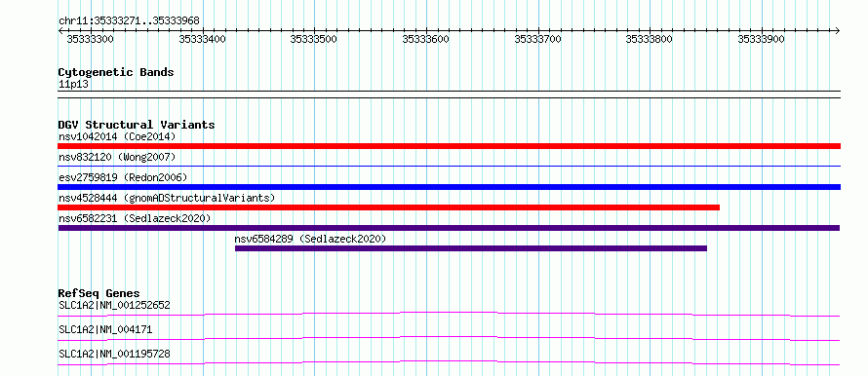Select the SLC1A2 NM_001252652 magenta gene line
The width and height of the screenshot is (868, 376).
coord(449,314)
